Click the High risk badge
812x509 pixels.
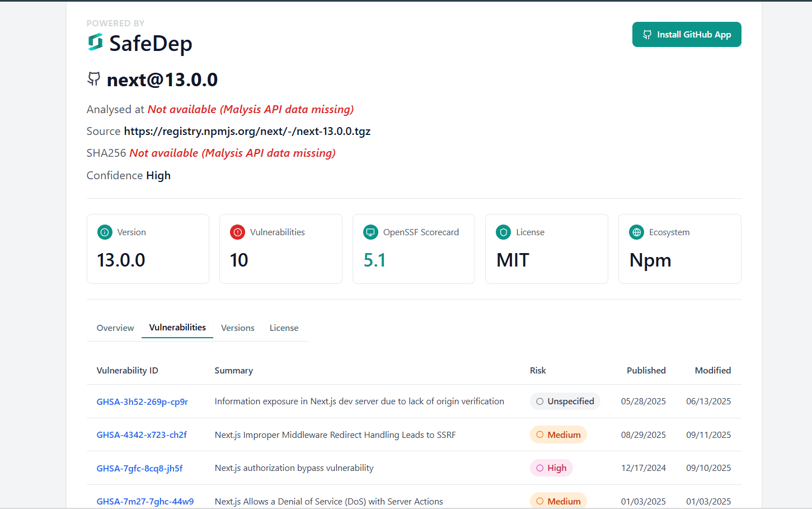point(551,468)
